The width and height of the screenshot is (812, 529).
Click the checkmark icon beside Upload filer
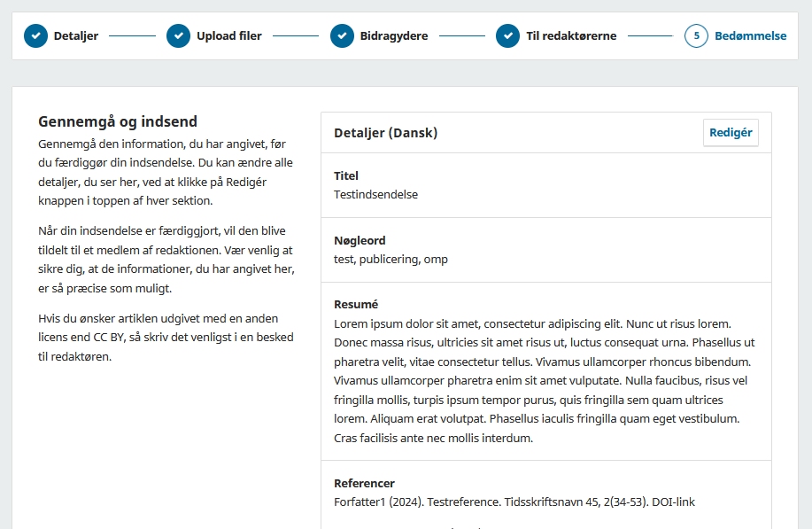(x=178, y=36)
